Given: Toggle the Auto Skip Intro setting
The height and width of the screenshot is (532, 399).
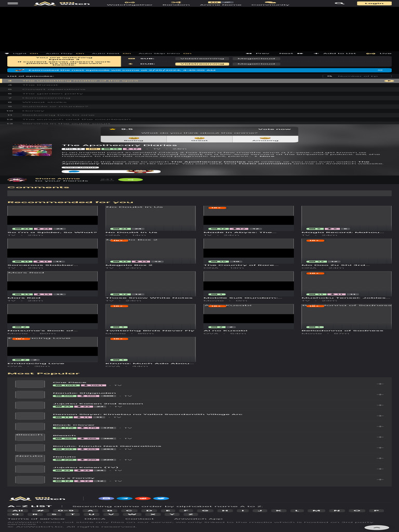Looking at the screenshot, I should tap(165, 54).
